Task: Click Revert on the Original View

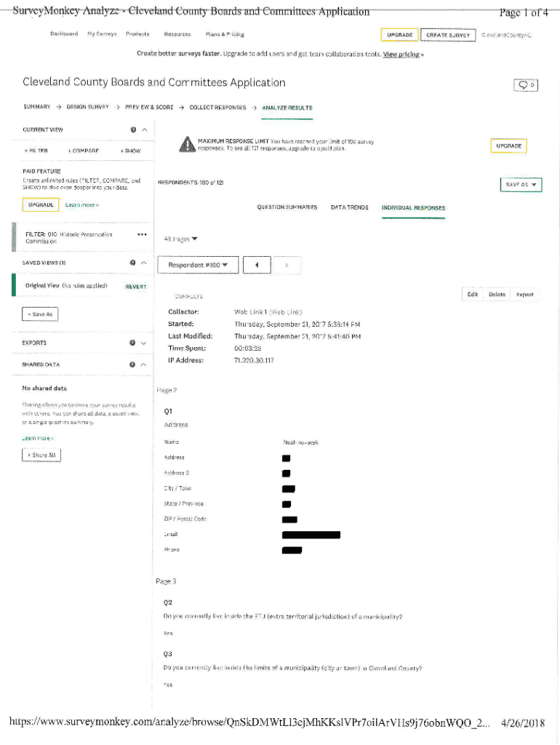Action: pyautogui.click(x=135, y=287)
